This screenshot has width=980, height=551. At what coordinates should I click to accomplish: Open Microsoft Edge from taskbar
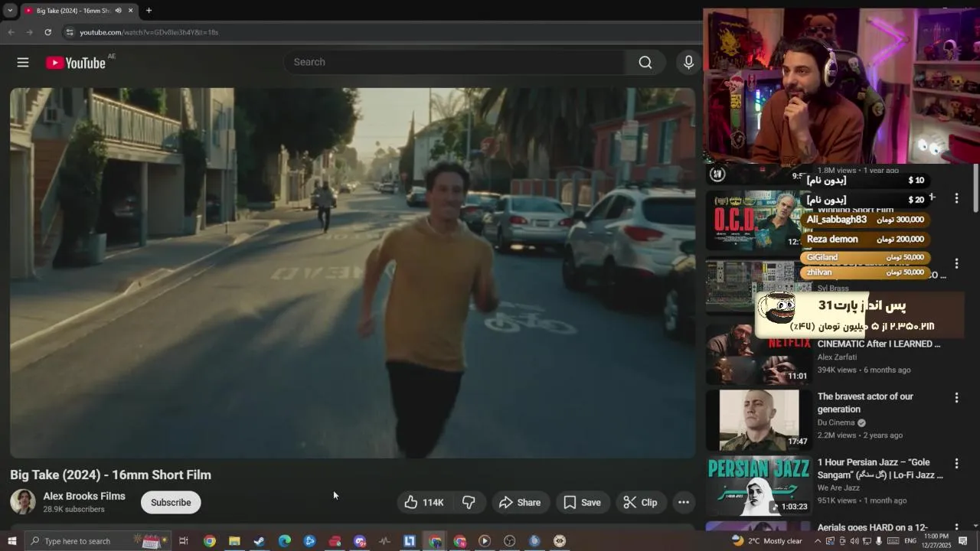pyautogui.click(x=285, y=541)
